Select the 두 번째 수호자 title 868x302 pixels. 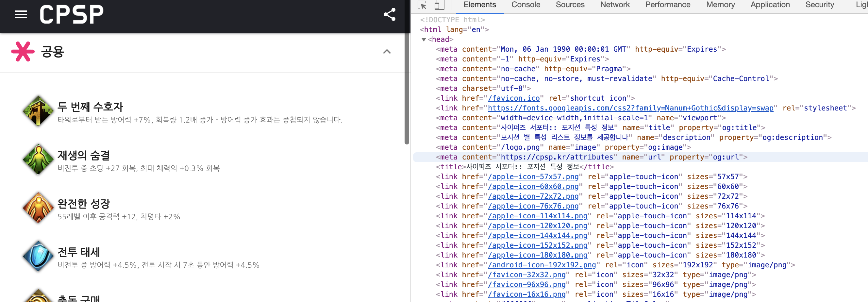90,107
